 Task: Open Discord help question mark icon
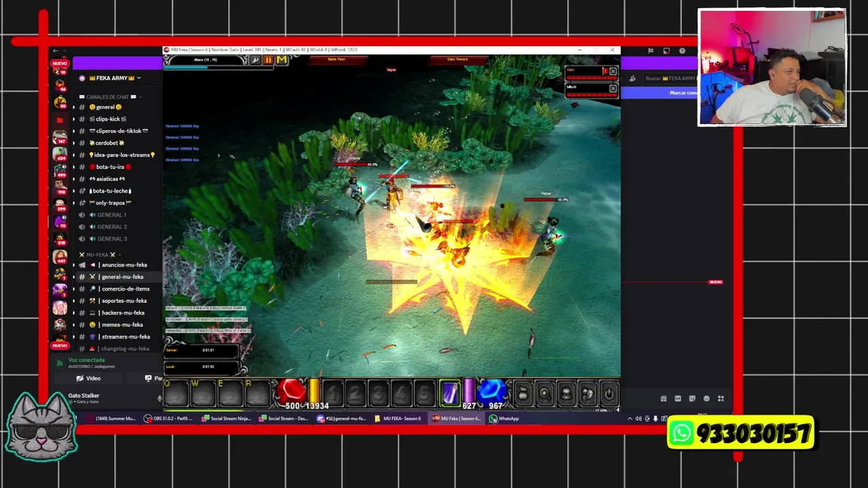[682, 51]
